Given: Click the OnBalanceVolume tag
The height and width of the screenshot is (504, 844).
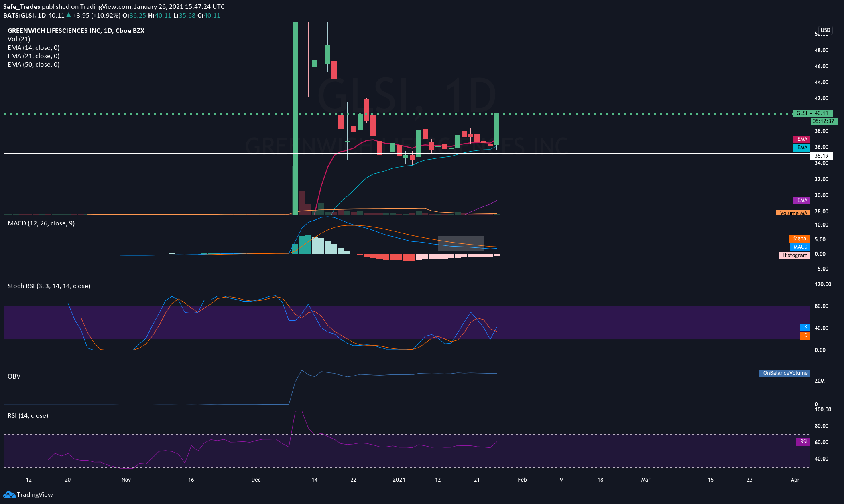Looking at the screenshot, I should point(785,373).
